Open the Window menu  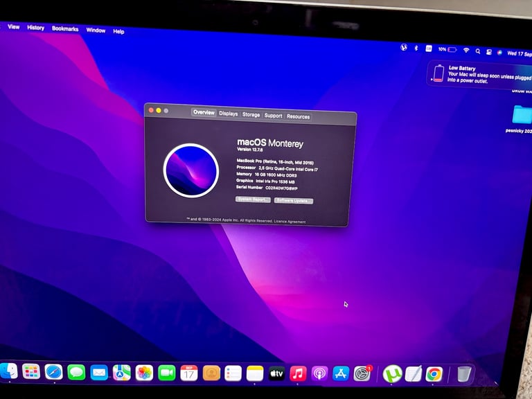click(x=96, y=30)
